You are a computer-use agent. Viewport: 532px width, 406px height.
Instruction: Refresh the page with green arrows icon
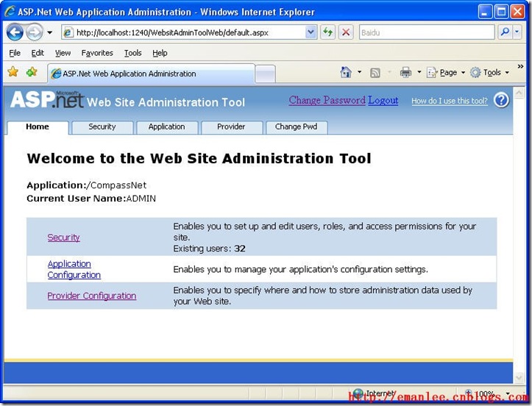pos(327,32)
